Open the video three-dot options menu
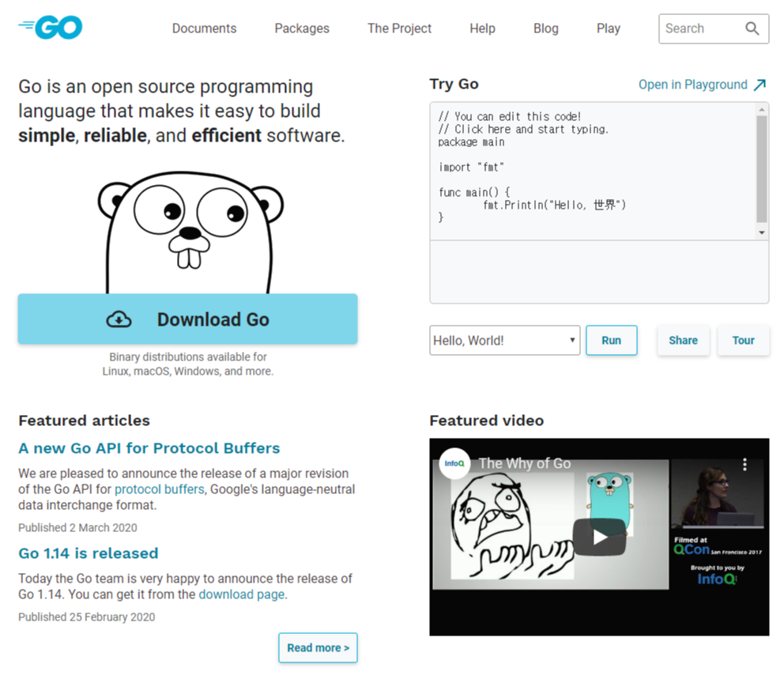The height and width of the screenshot is (679, 784). [744, 465]
